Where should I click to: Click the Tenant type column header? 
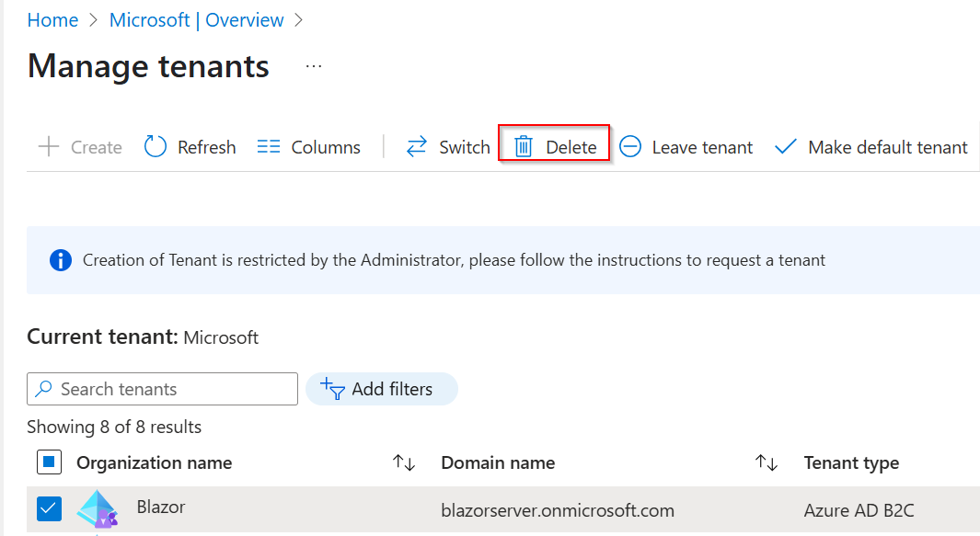[851, 463]
